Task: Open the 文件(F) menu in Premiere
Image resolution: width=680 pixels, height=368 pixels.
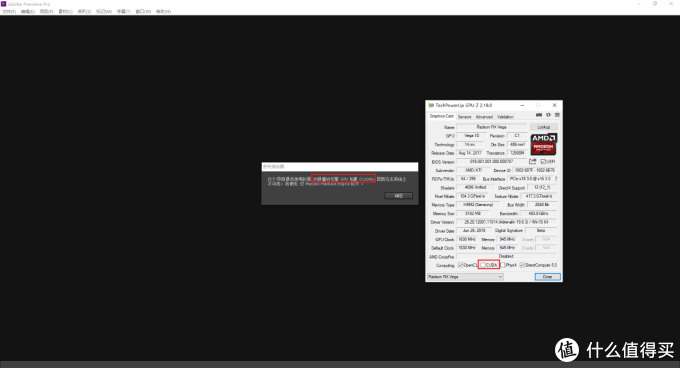Action: click(x=9, y=11)
